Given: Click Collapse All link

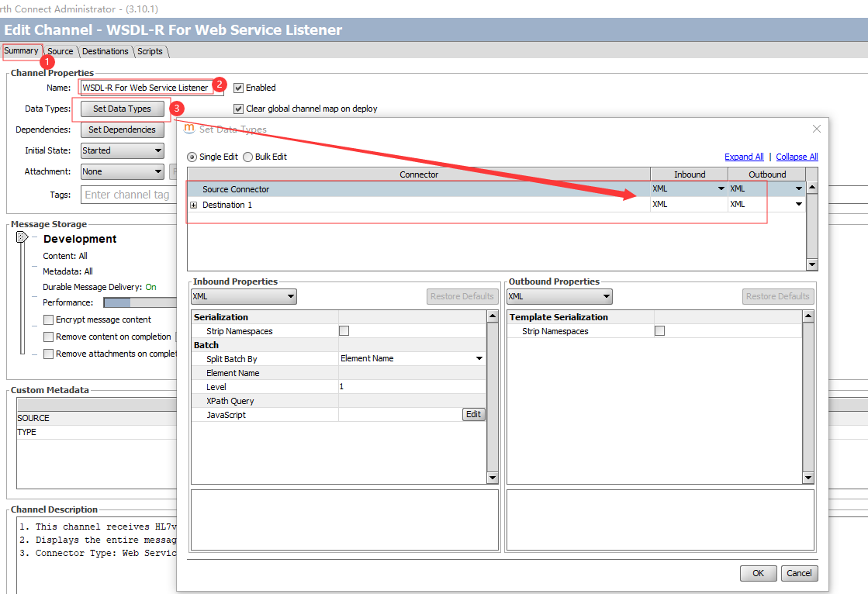Looking at the screenshot, I should pos(797,157).
